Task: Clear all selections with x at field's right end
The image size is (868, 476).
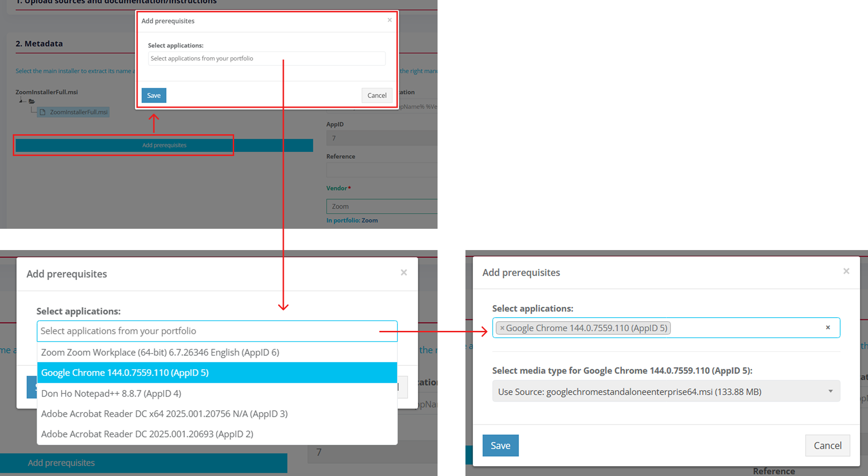Action: pyautogui.click(x=827, y=328)
